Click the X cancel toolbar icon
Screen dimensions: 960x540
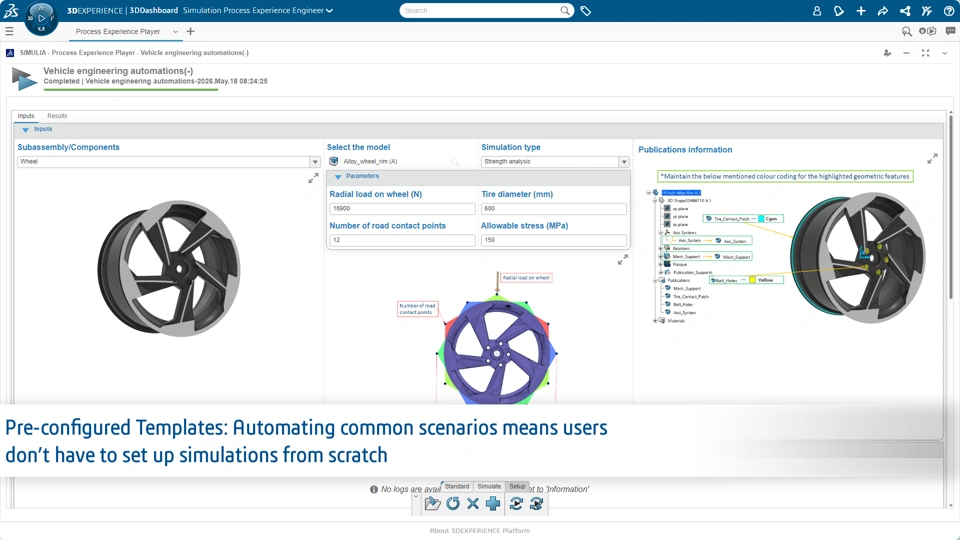click(473, 503)
